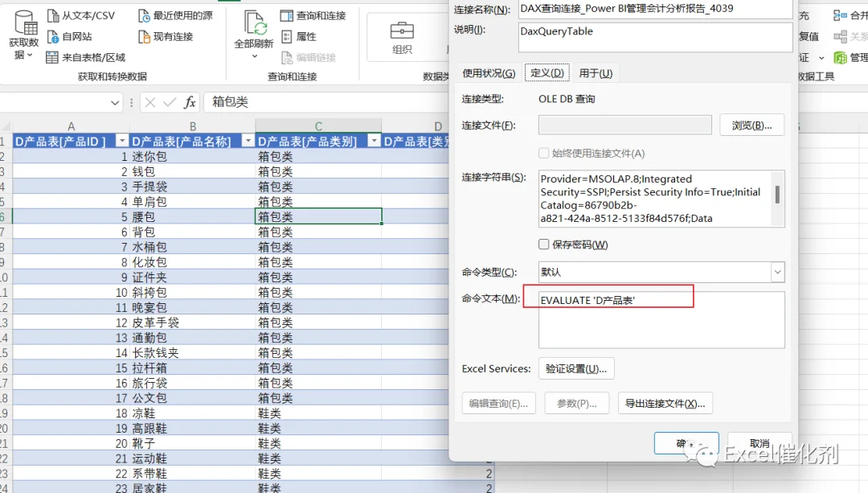868x493 pixels.
Task: Click the Get Data (获取数据) icon
Action: 24,24
